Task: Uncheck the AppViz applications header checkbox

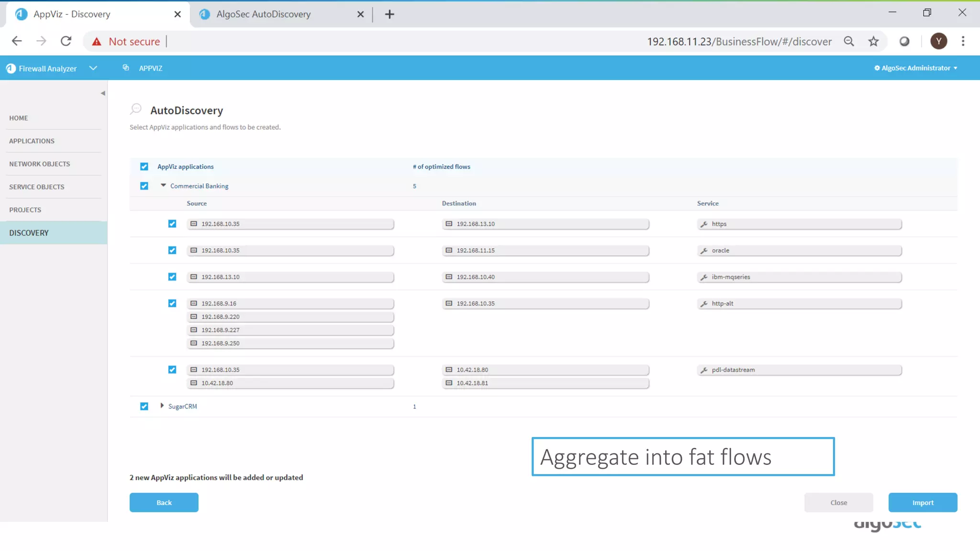Action: coord(144,166)
